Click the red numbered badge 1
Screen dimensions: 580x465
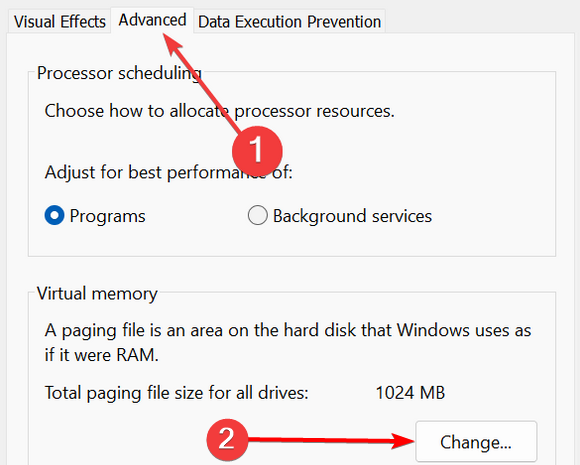(257, 151)
